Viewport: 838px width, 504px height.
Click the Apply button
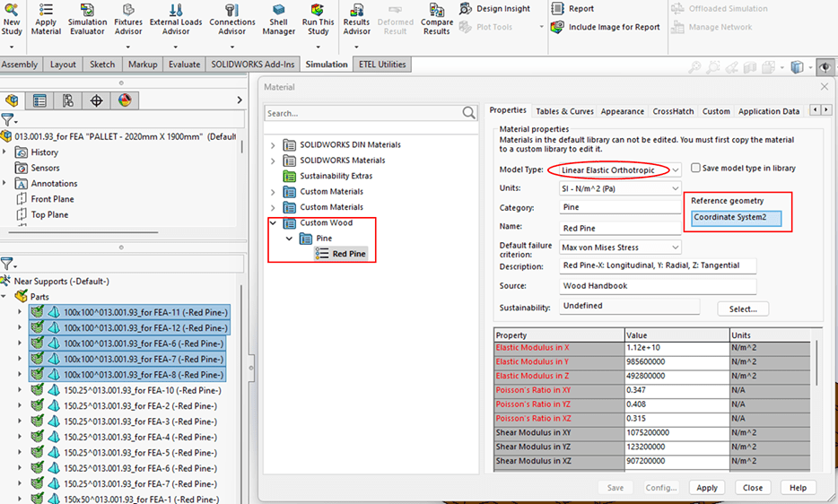707,488
